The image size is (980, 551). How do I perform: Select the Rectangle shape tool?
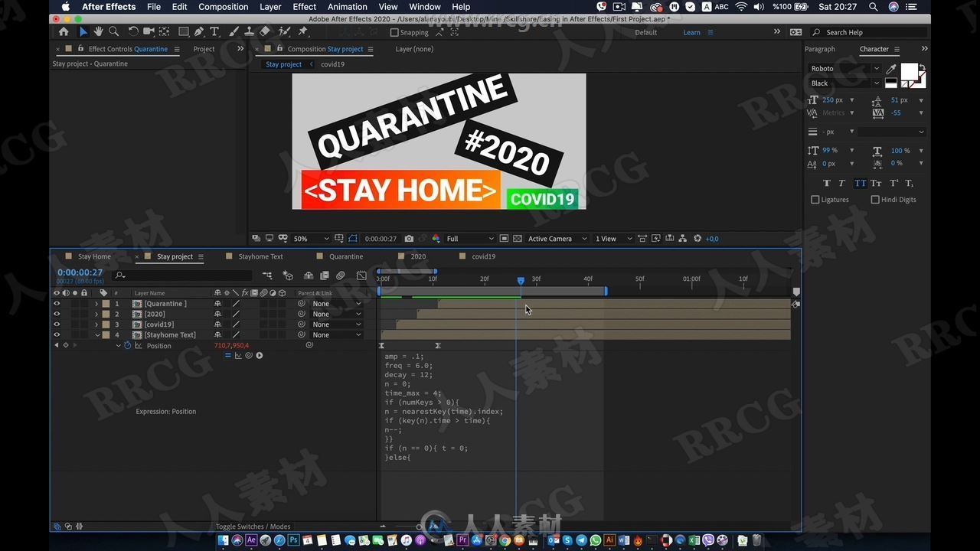tap(184, 32)
